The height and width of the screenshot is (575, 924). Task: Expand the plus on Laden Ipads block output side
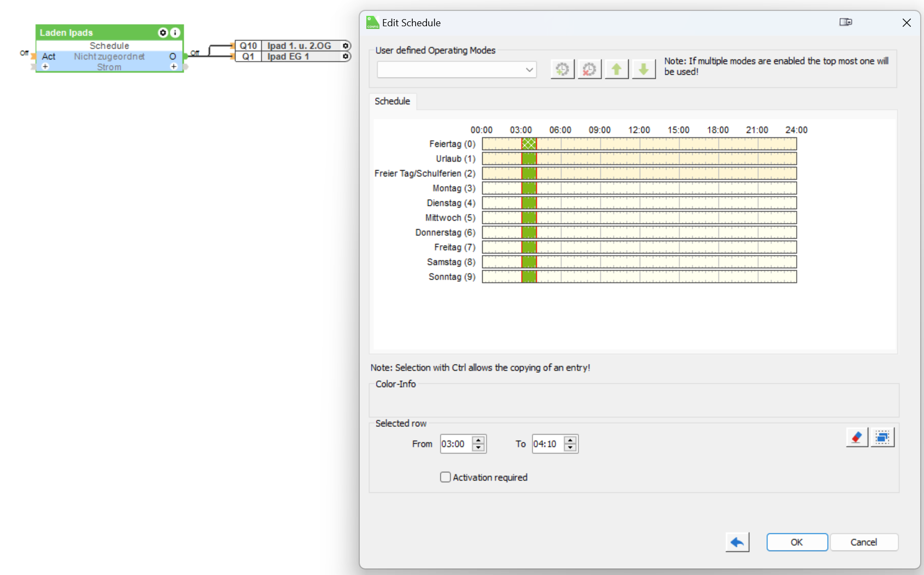[173, 67]
